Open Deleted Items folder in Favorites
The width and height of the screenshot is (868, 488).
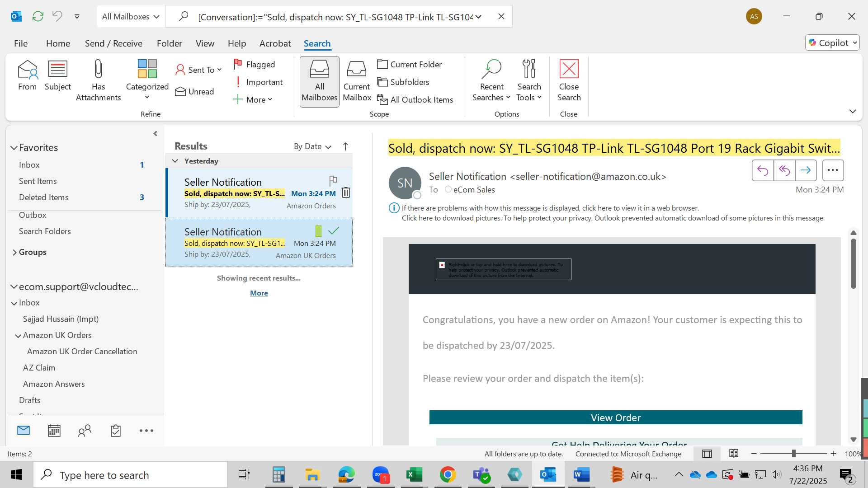[85, 197]
